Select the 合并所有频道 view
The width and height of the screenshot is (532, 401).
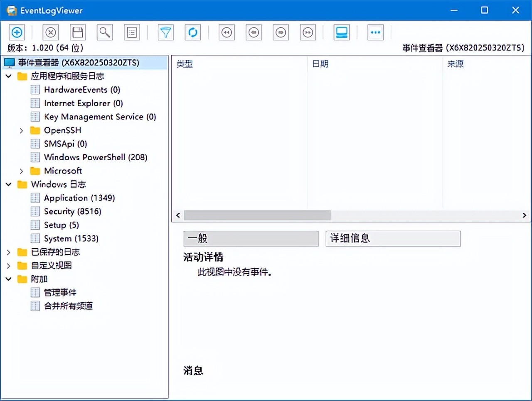[x=68, y=306]
